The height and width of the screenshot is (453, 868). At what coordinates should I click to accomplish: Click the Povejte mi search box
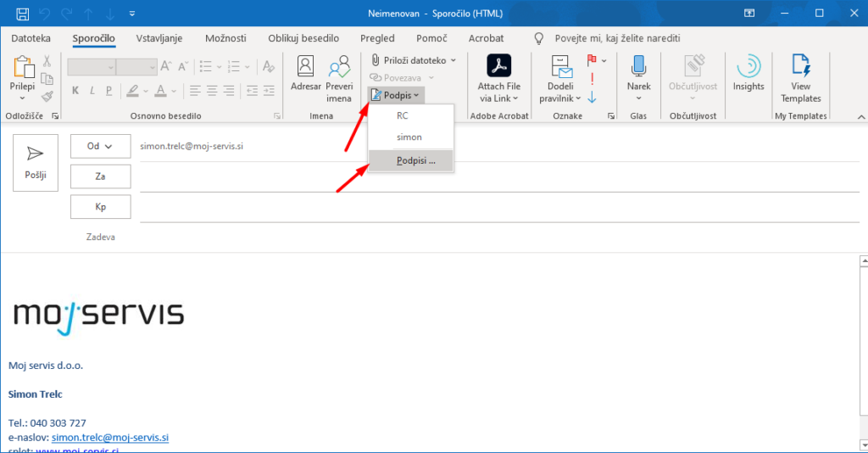click(x=617, y=38)
